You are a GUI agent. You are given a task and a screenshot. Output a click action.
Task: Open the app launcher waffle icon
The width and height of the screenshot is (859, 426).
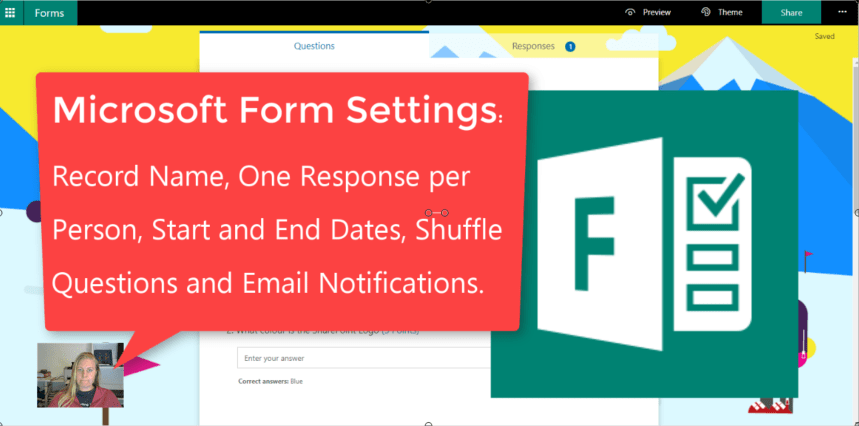coord(10,12)
